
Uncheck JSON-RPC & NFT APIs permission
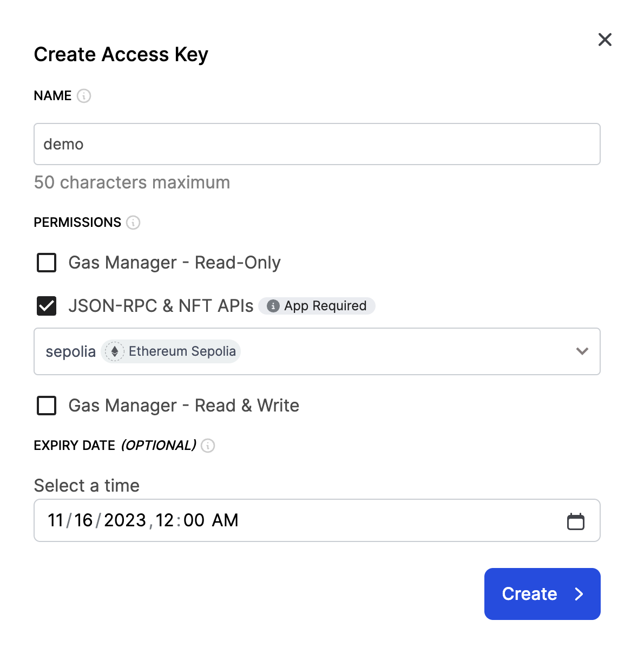click(47, 306)
